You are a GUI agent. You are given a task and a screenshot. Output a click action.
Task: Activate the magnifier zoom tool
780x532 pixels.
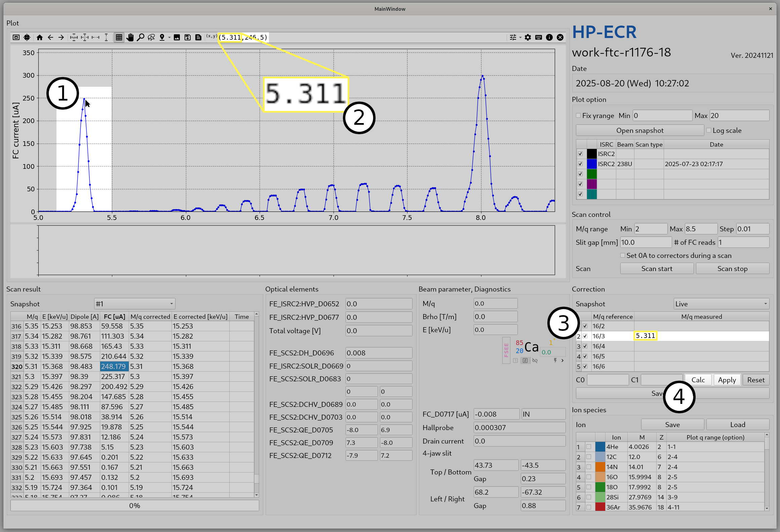coord(141,37)
